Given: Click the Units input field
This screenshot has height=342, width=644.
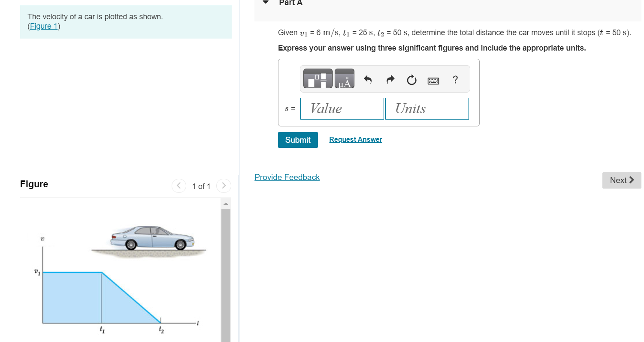Looking at the screenshot, I should tap(427, 108).
